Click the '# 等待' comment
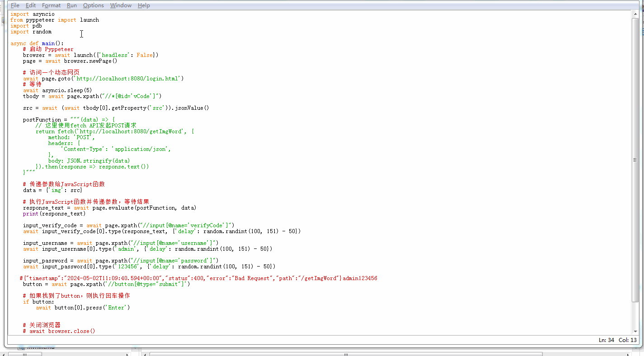Screen dimensions: 644x356 coord(33,84)
